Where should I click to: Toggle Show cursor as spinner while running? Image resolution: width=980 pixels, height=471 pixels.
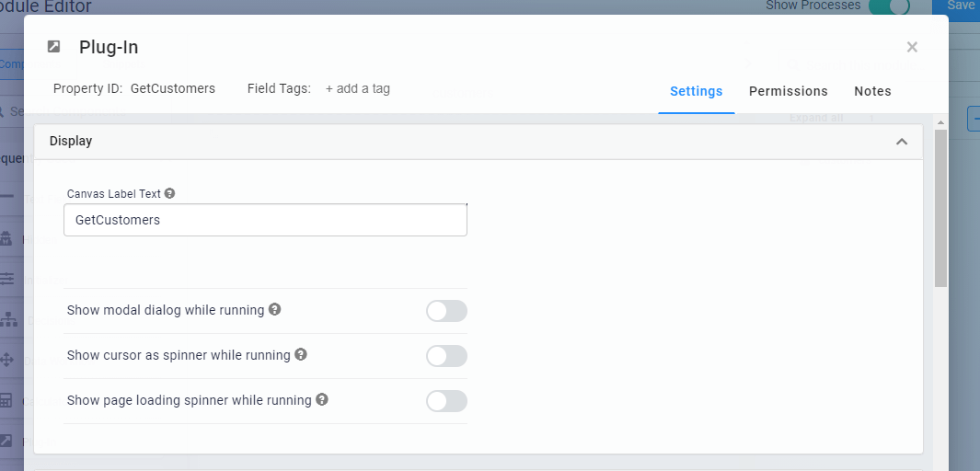(446, 356)
